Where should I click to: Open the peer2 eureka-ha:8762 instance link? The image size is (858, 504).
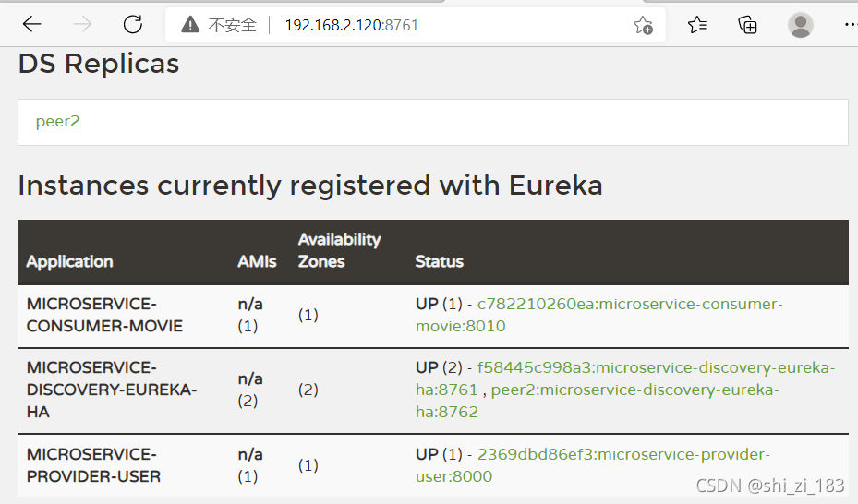[597, 401]
